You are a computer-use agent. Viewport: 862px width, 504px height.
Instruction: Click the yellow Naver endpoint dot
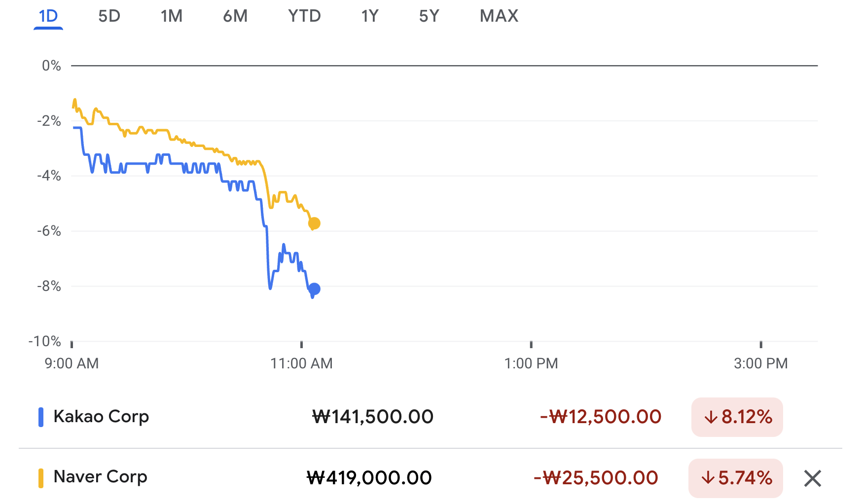(314, 223)
